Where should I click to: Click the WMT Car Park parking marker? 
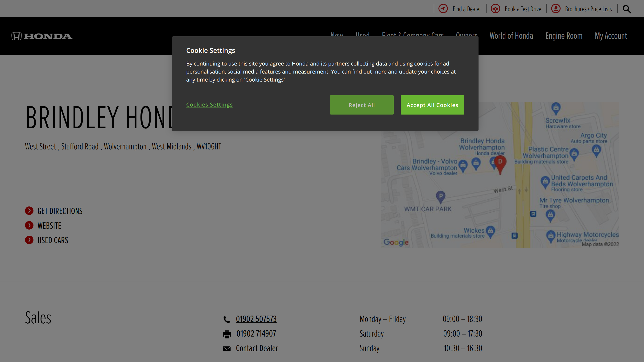click(x=441, y=197)
